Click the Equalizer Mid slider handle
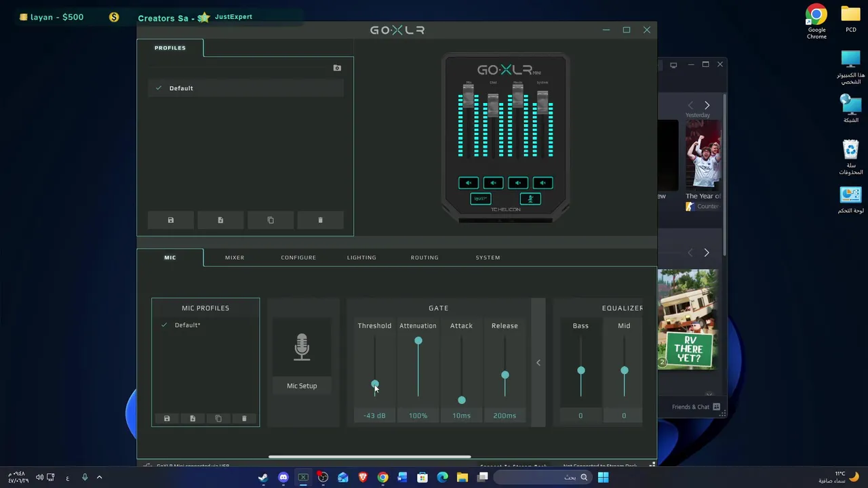The height and width of the screenshot is (488, 868). coord(625,371)
